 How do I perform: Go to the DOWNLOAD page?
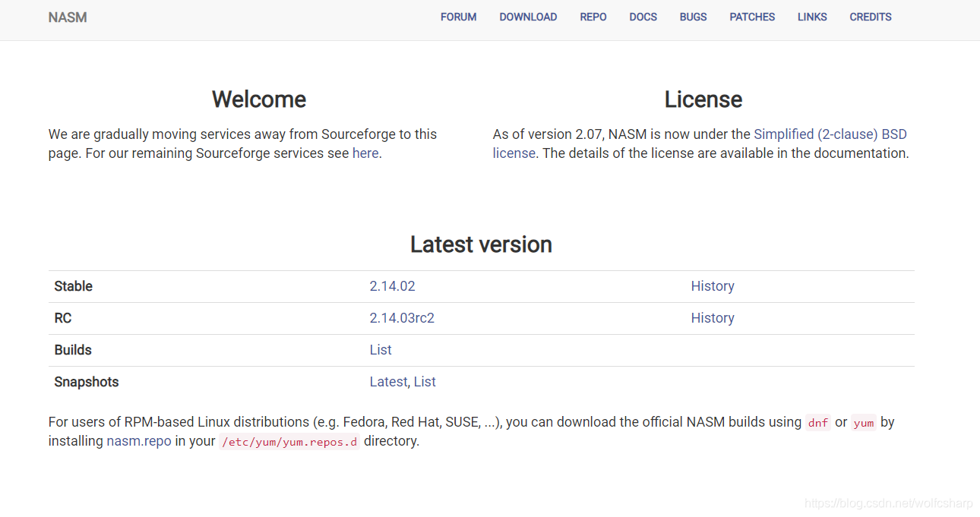click(x=528, y=17)
